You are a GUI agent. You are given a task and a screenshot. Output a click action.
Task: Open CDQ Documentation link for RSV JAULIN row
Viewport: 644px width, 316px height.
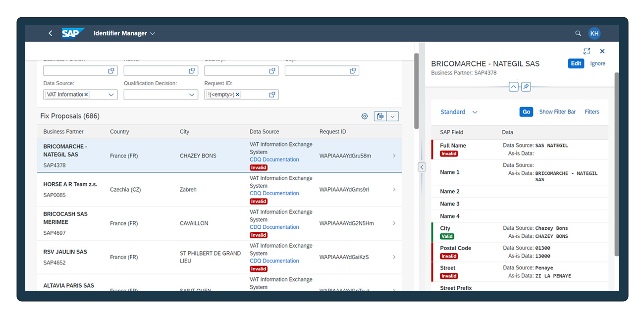(x=274, y=261)
